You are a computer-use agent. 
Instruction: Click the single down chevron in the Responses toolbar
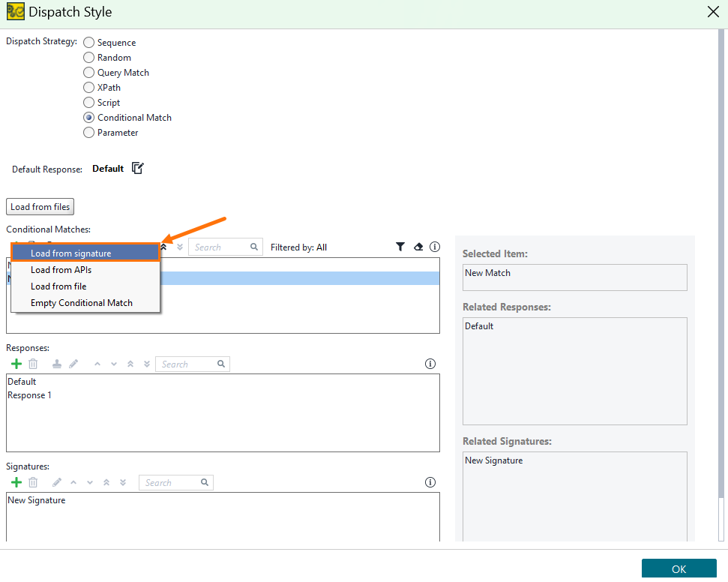(114, 364)
